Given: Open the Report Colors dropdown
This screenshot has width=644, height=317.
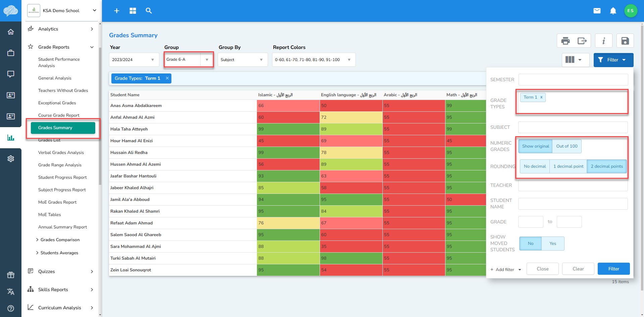Looking at the screenshot, I should tap(314, 60).
